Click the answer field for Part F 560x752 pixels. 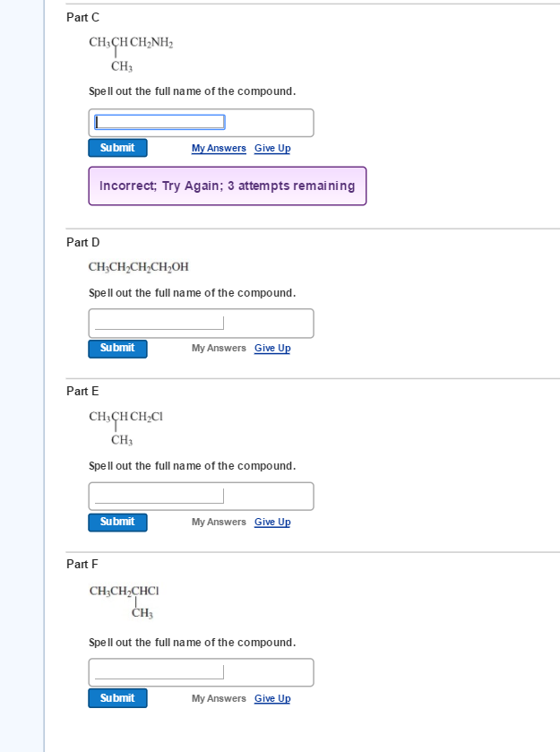(x=159, y=671)
